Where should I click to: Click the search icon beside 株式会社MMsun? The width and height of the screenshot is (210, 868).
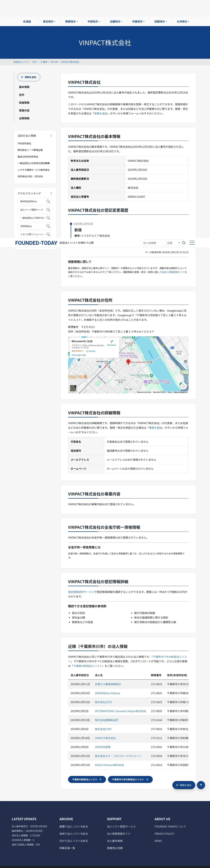pos(48,201)
